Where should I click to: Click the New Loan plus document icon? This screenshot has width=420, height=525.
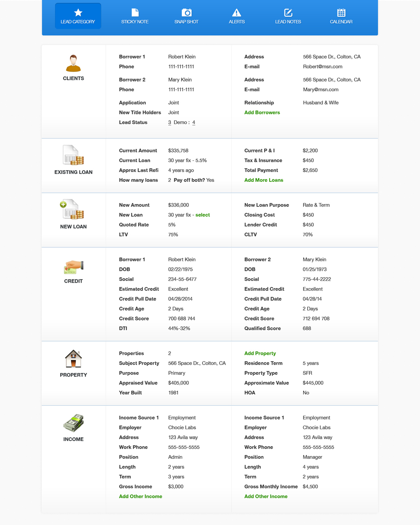coord(72,209)
